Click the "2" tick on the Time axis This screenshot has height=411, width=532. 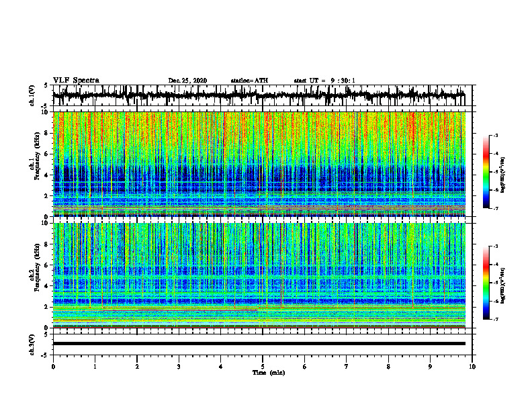[137, 367]
